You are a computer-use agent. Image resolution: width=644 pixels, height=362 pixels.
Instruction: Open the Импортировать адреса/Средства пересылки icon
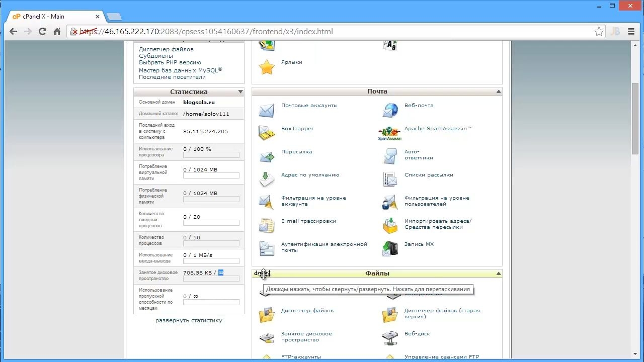(x=390, y=225)
